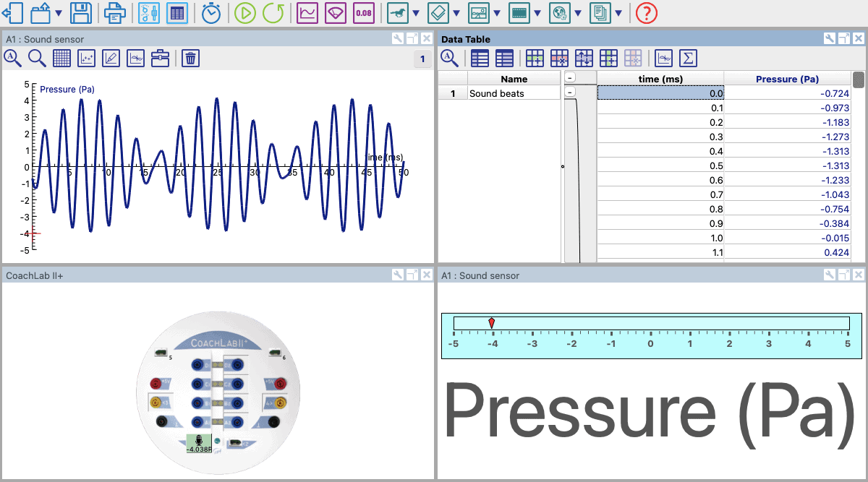
Task: Click graph run number 1 button
Action: click(422, 59)
